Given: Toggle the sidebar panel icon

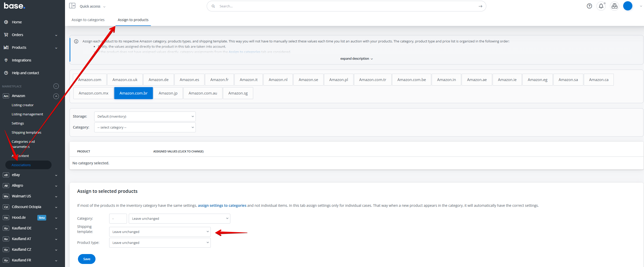Looking at the screenshot, I should 72,6.
